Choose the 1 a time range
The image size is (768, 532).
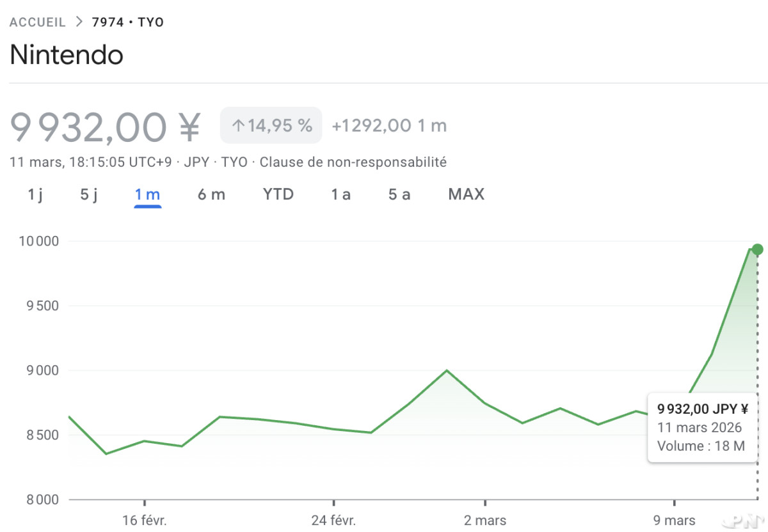[340, 194]
